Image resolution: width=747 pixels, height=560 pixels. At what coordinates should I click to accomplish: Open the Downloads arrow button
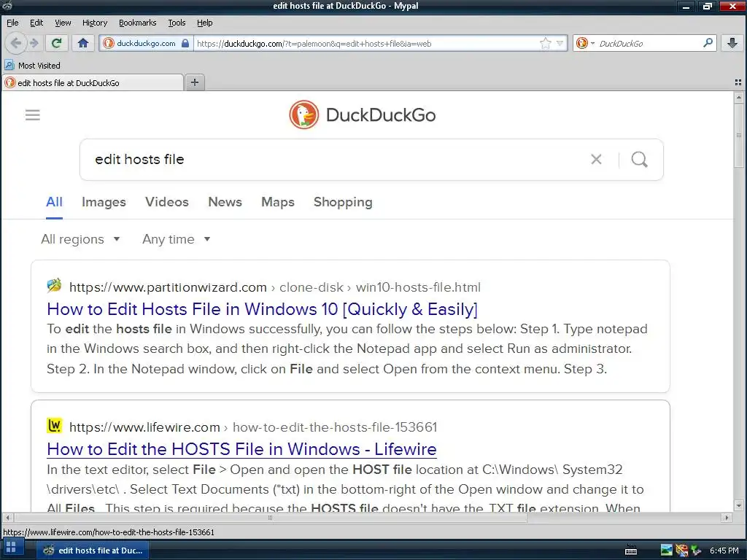tap(732, 43)
